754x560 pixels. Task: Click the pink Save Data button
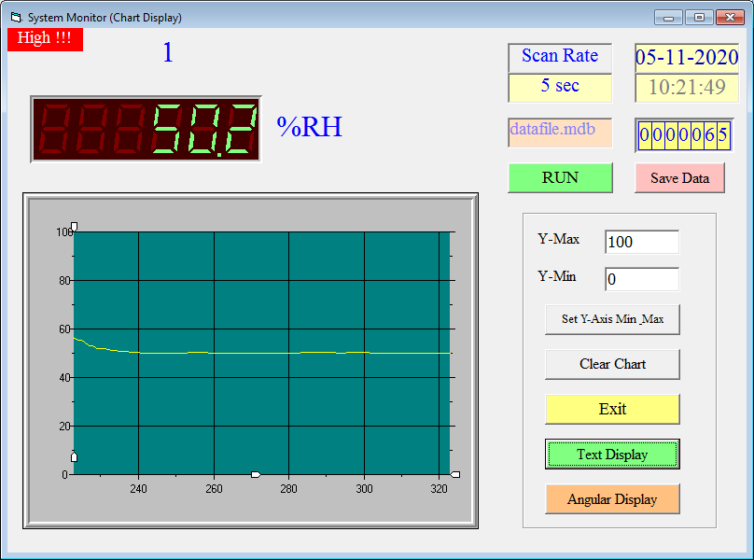[x=679, y=178]
